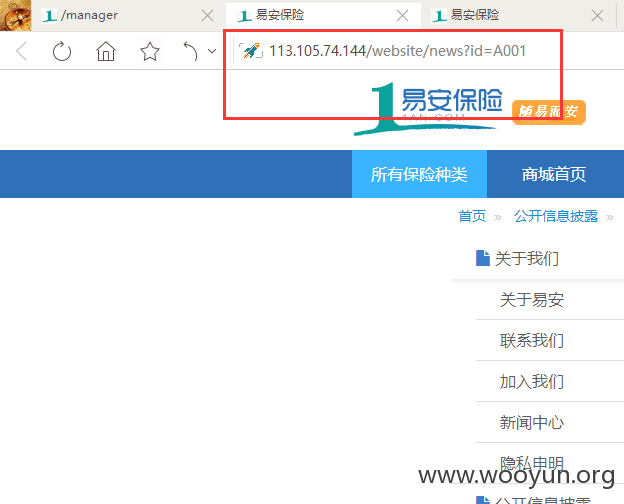Open the 关于易安 sidebar link
624x504 pixels.
[532, 300]
